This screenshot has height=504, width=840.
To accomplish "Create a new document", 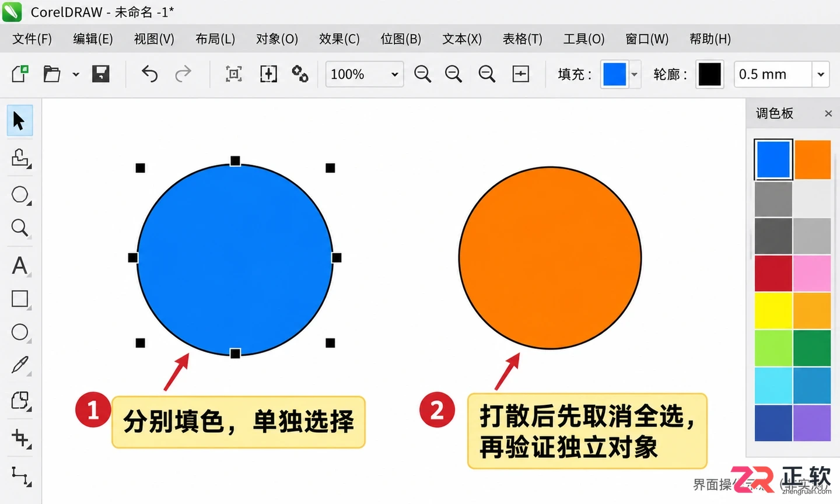I will coord(20,74).
